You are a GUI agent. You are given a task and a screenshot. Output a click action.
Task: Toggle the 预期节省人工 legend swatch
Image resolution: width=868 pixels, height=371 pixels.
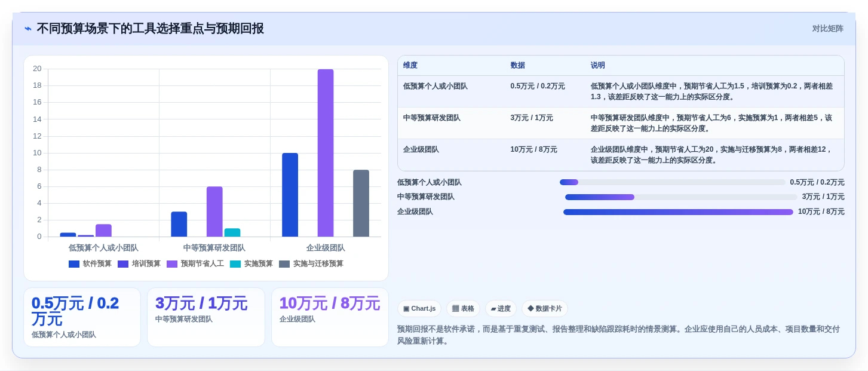(172, 263)
